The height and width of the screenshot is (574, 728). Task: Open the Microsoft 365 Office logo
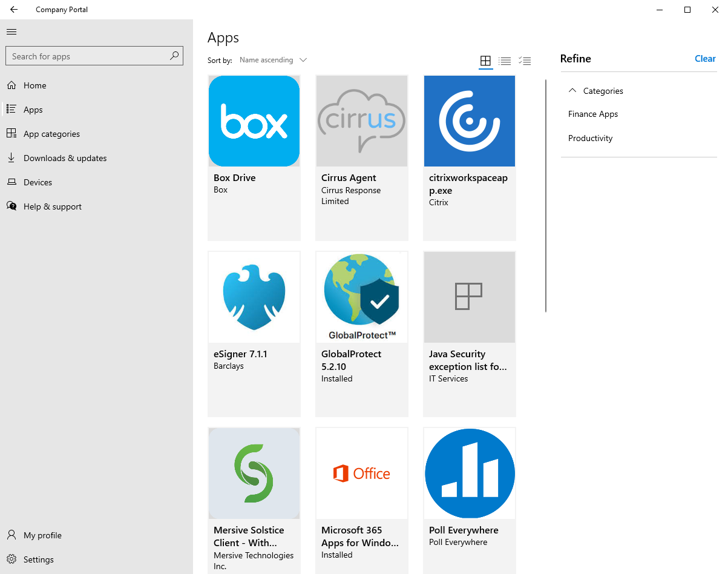[x=362, y=473]
